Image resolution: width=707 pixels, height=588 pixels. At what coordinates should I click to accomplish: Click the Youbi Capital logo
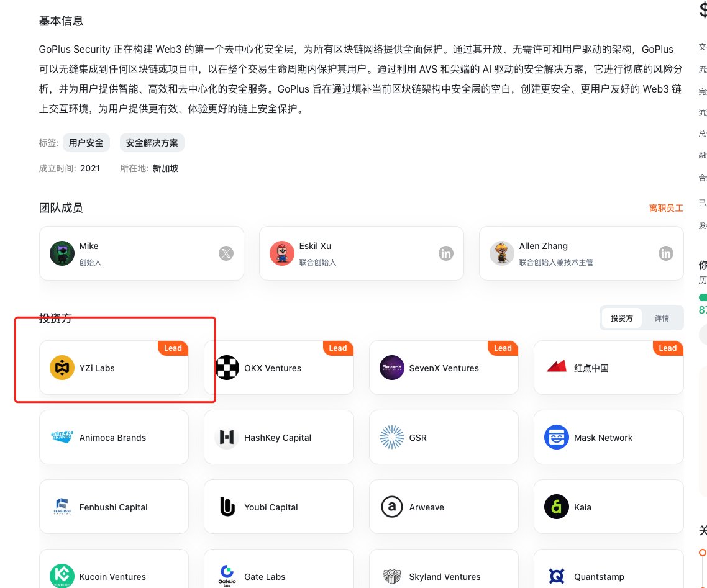coord(227,507)
